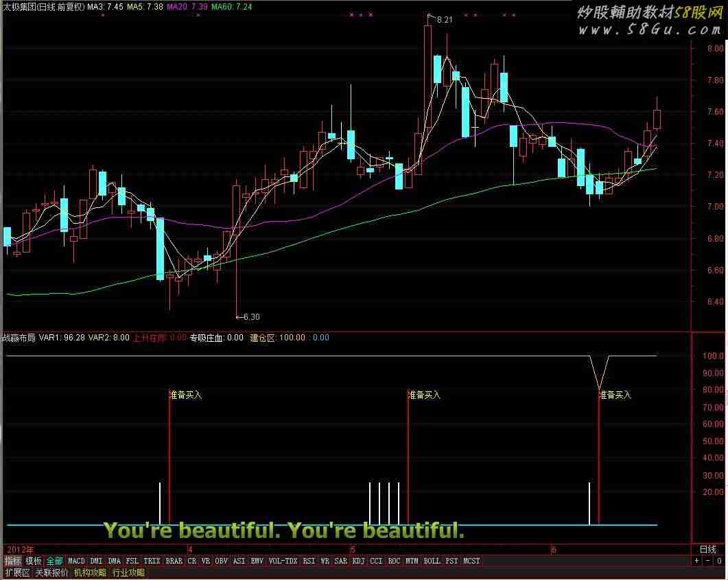Screen dimensions: 728x580
Task: Apply the VR indicator
Action: click(x=206, y=561)
